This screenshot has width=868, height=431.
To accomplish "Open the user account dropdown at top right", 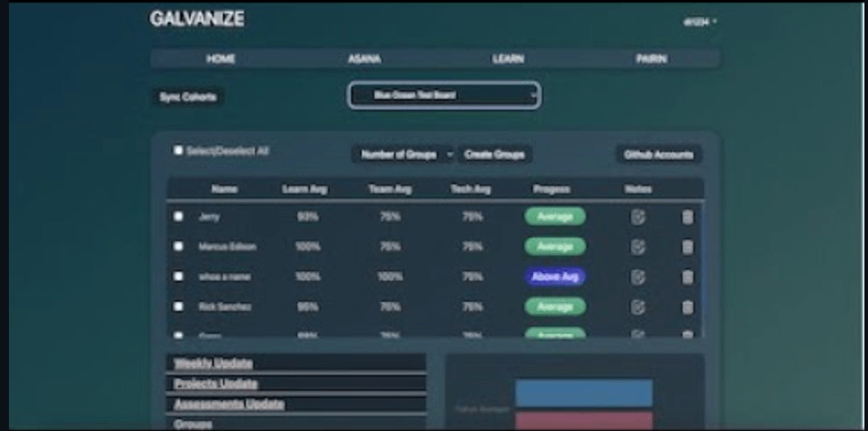I will (x=700, y=21).
